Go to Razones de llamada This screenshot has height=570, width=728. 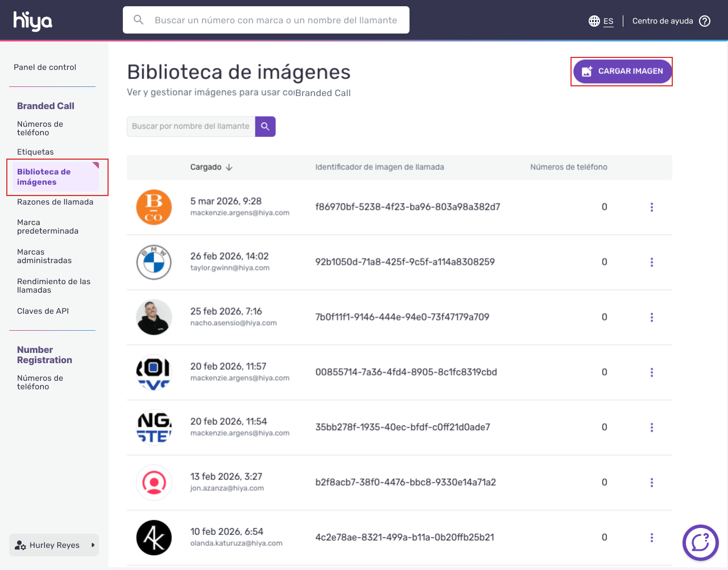55,202
